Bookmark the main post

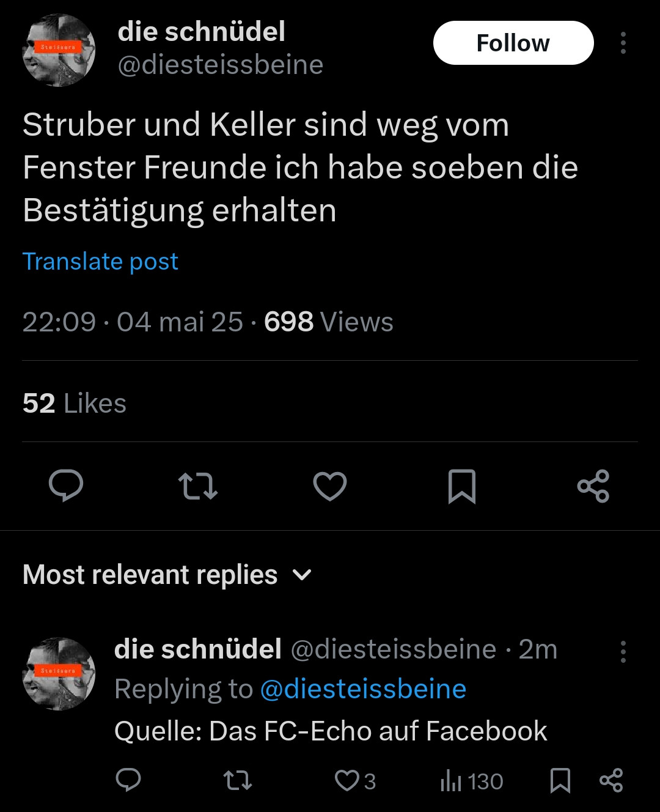[462, 486]
